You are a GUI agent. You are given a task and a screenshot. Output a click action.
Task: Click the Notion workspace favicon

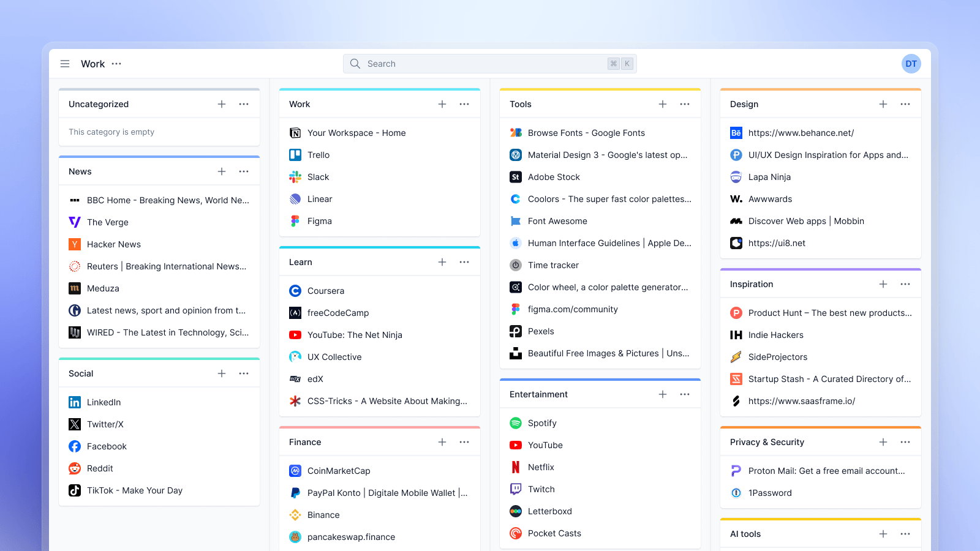(x=295, y=133)
